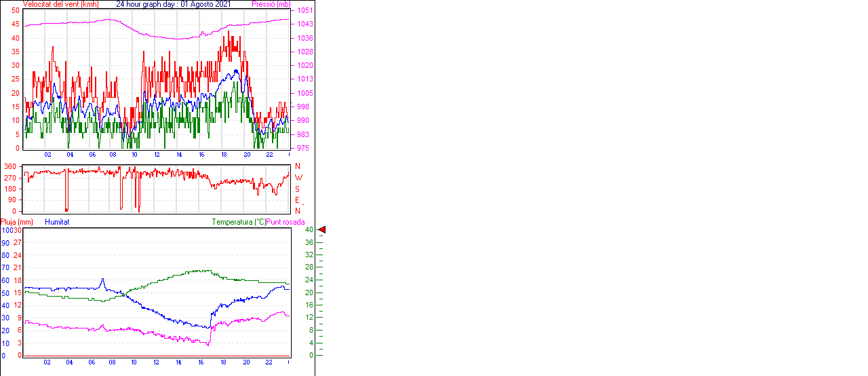868x376 pixels.
Task: Select the Pluja (mm) label
Action: (17, 222)
